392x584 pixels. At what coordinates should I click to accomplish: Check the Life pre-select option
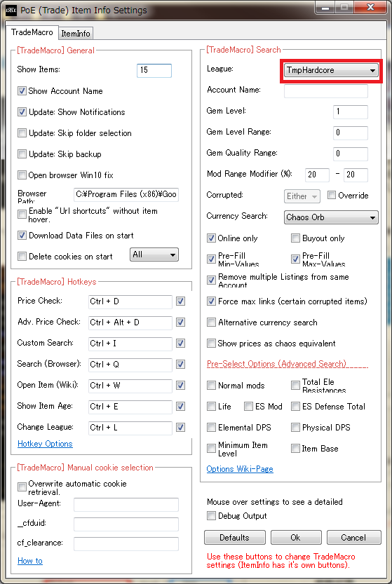(211, 407)
